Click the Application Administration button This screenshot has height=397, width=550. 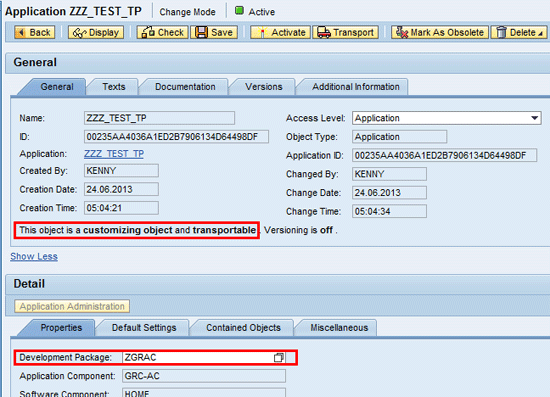click(72, 306)
